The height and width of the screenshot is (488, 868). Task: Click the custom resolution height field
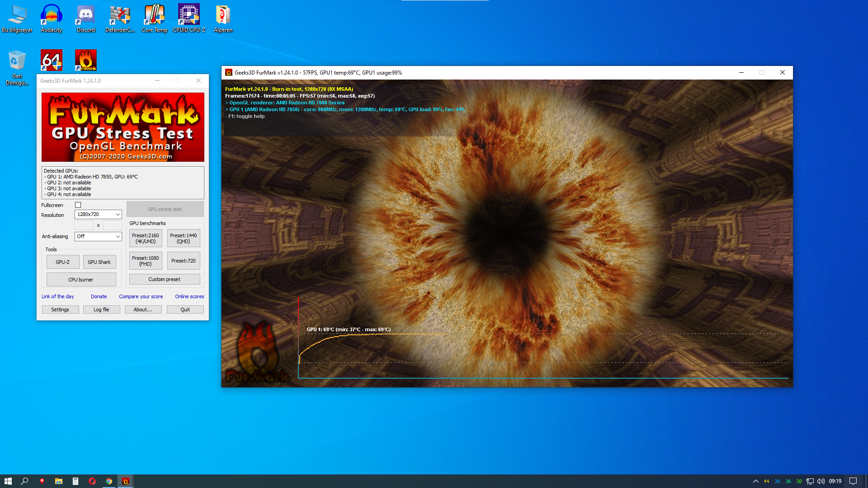pyautogui.click(x=113, y=225)
